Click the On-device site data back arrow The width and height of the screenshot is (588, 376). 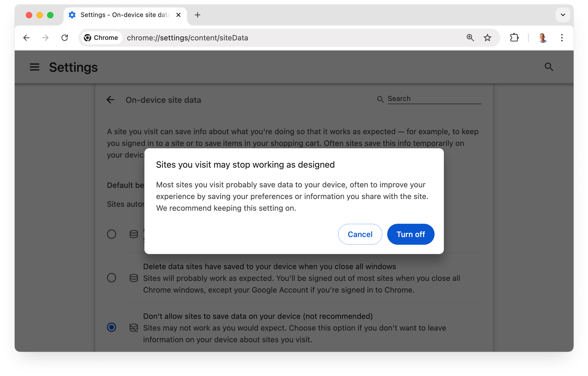111,99
